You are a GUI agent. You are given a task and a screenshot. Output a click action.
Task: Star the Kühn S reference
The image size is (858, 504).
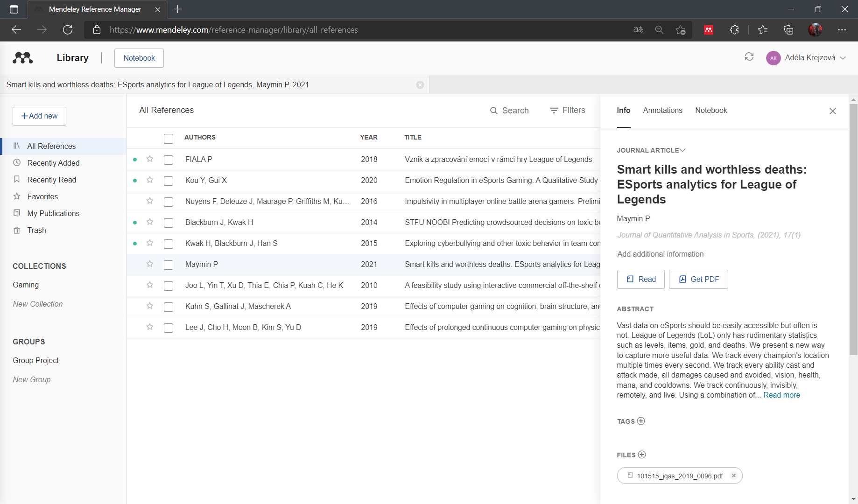[x=150, y=306]
